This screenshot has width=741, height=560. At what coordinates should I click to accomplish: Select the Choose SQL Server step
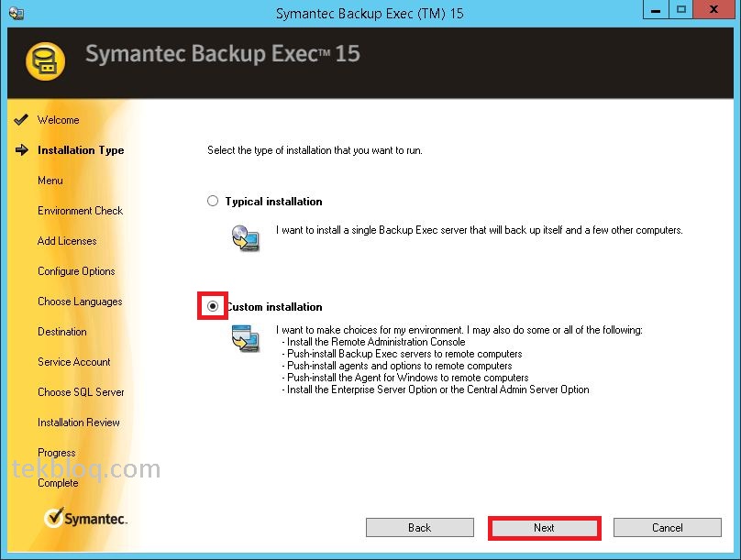click(x=81, y=392)
